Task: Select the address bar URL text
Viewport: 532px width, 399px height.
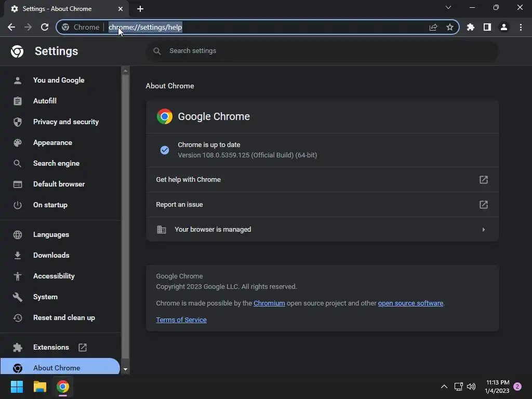Action: pyautogui.click(x=145, y=27)
